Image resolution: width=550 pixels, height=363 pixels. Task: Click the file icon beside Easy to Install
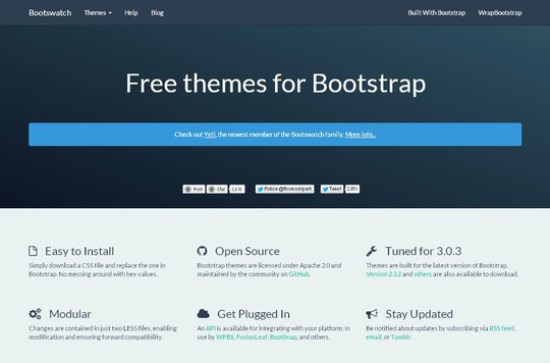(x=33, y=251)
